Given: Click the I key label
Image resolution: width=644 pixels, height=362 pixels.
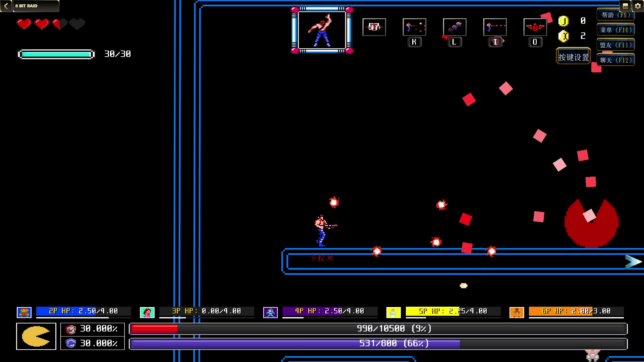Looking at the screenshot, I should point(495,42).
